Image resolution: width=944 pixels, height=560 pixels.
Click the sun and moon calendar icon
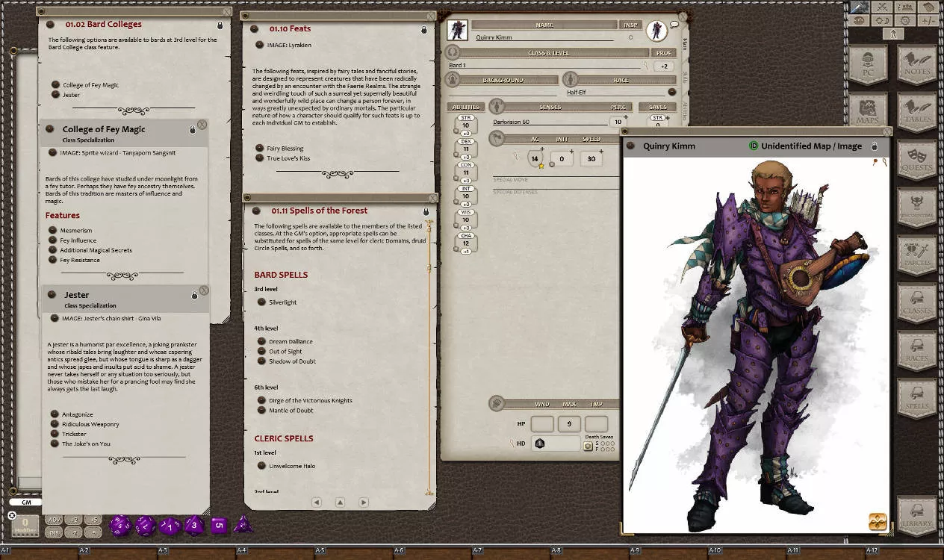tap(883, 21)
